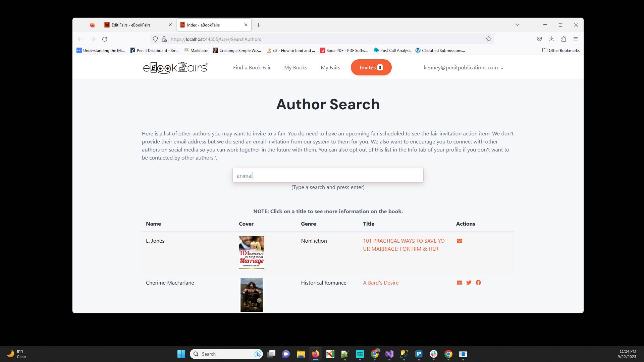Expand the Other Bookmarks folder
This screenshot has width=644, height=362.
(x=561, y=50)
